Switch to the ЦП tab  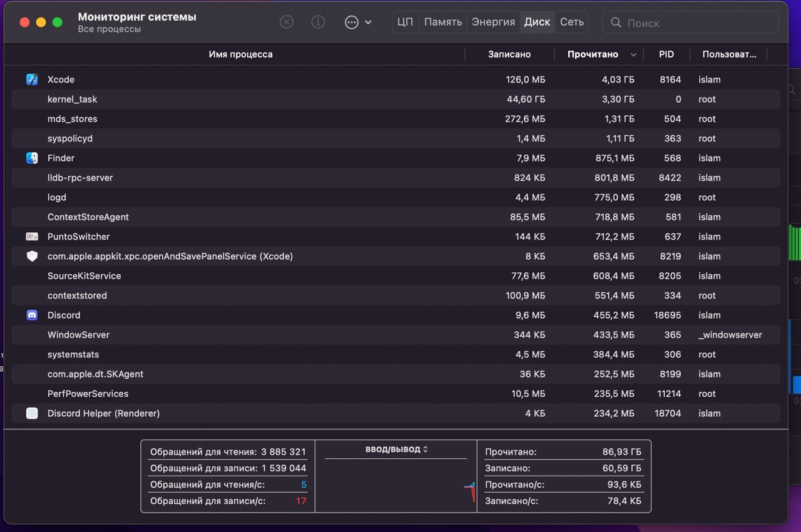[x=405, y=22]
